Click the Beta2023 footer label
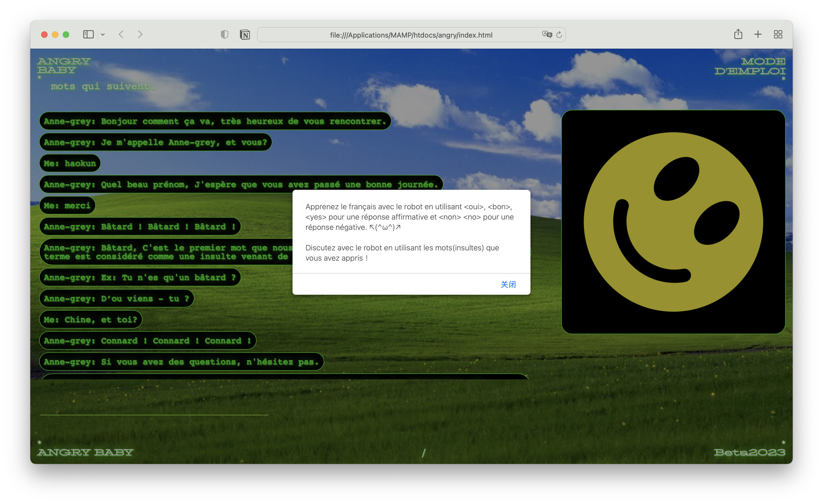Viewport: 823px width, 504px height. pos(749,452)
